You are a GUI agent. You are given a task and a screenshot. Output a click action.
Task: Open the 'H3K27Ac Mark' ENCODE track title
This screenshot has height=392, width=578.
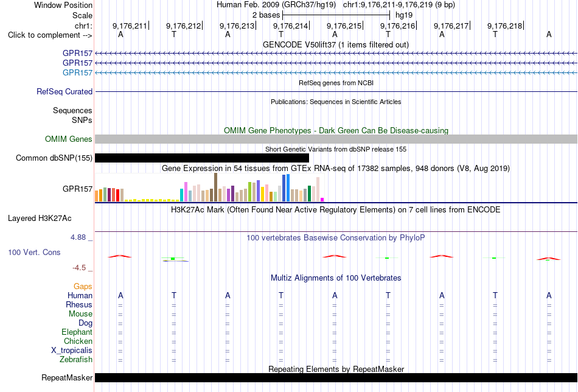coord(335,210)
